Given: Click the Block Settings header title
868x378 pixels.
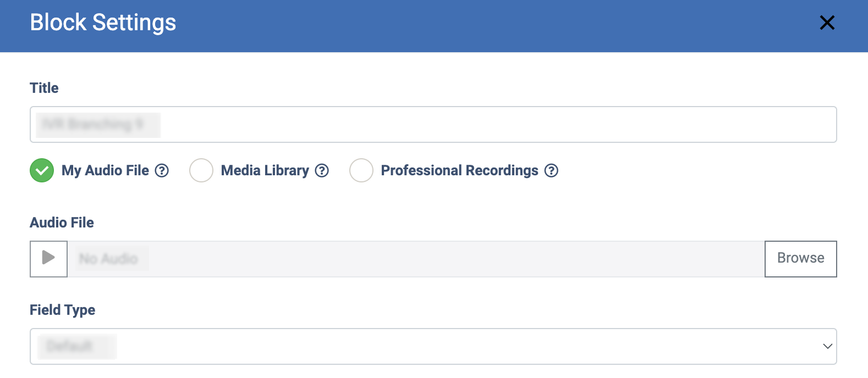Looking at the screenshot, I should pos(103,23).
